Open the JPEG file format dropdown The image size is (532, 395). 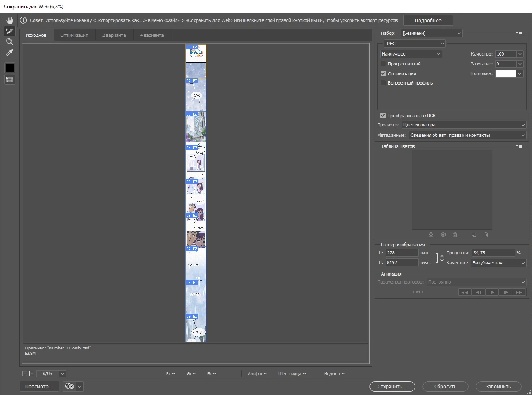click(414, 44)
